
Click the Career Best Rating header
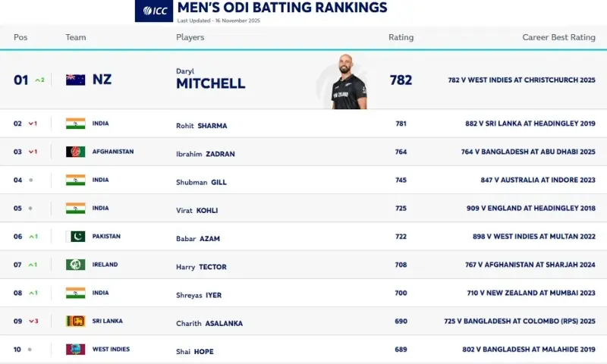click(x=558, y=37)
